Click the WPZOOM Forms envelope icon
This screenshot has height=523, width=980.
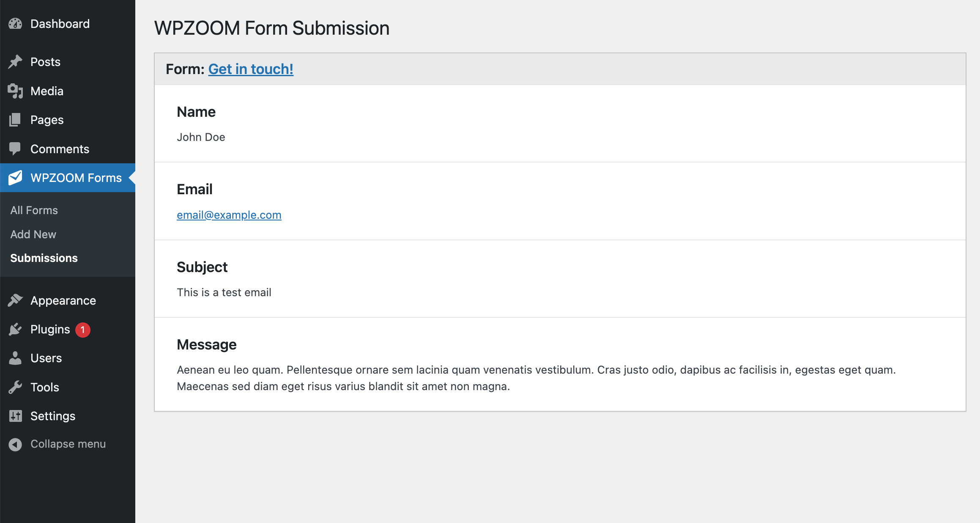15,178
